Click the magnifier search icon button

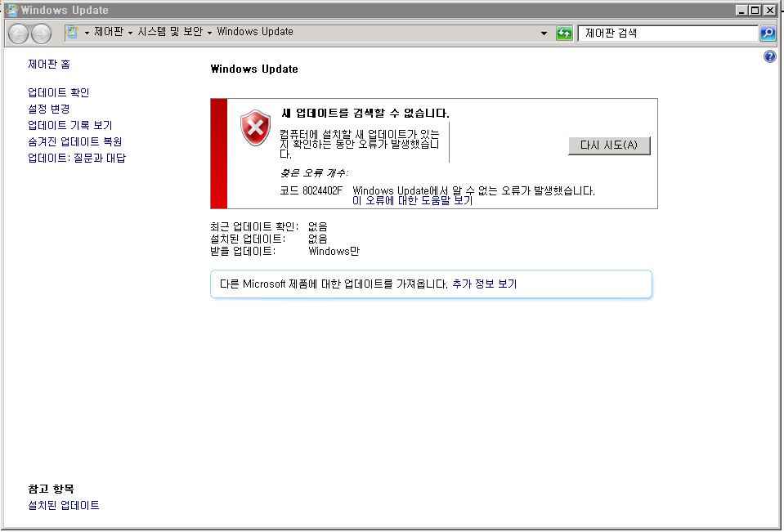point(768,34)
